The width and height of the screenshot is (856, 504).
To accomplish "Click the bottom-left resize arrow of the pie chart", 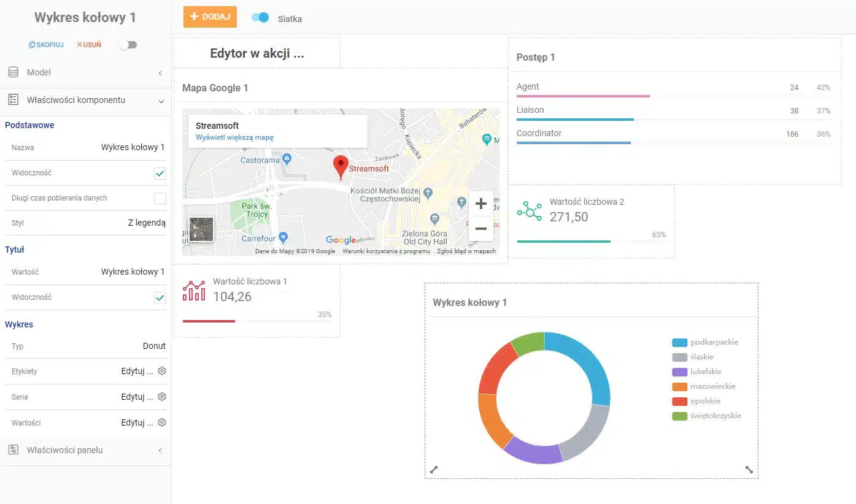I will coord(434,470).
